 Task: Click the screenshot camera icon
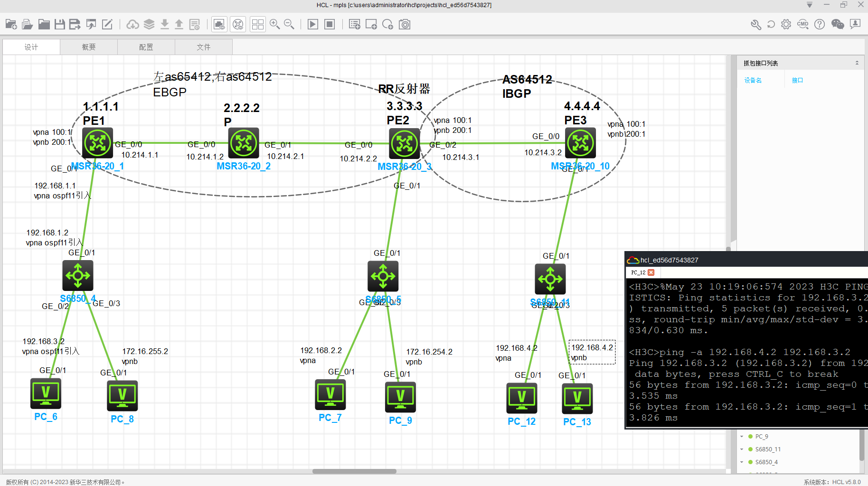tap(405, 24)
